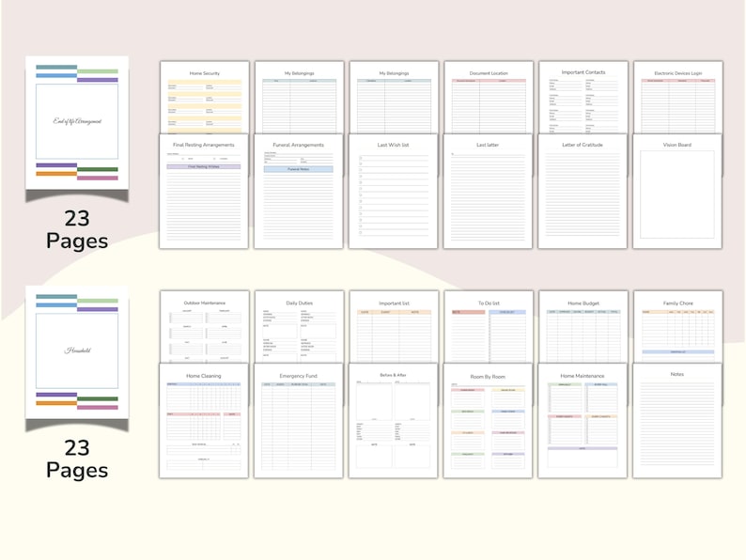Select the Before & After page thumbnail
The image size is (746, 560).
pyautogui.click(x=393, y=421)
